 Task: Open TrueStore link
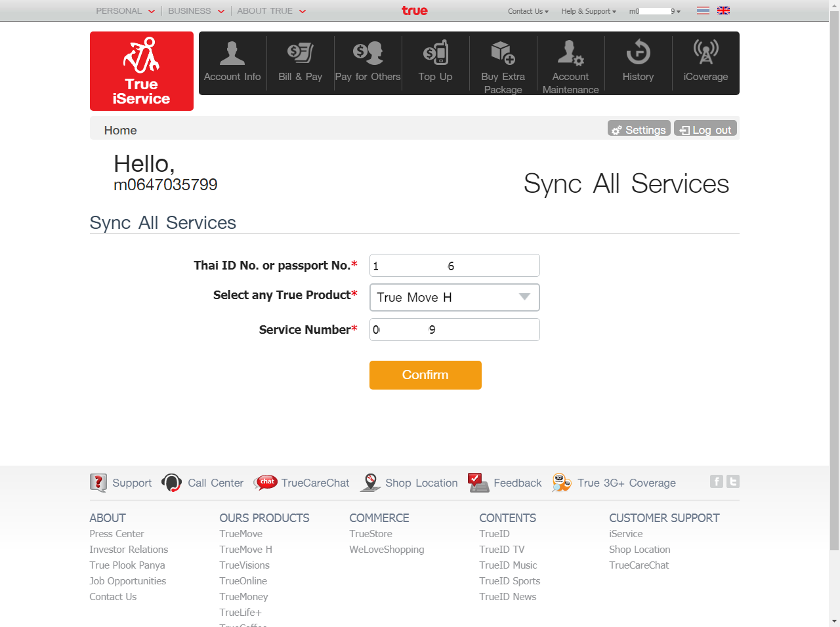pyautogui.click(x=371, y=534)
